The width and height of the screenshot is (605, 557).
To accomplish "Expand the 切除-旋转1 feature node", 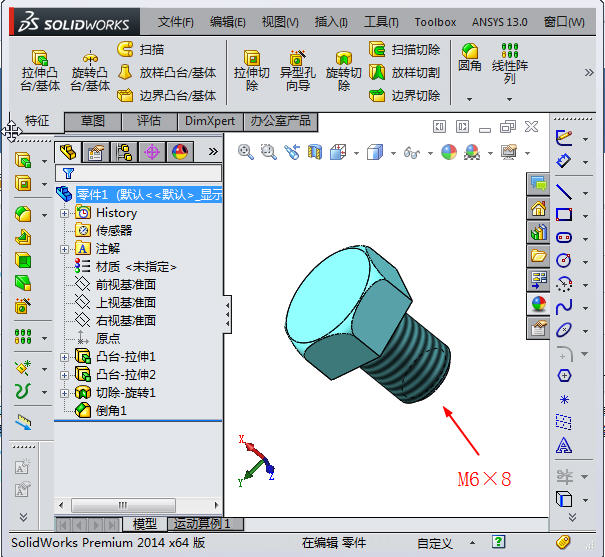I will click(65, 393).
